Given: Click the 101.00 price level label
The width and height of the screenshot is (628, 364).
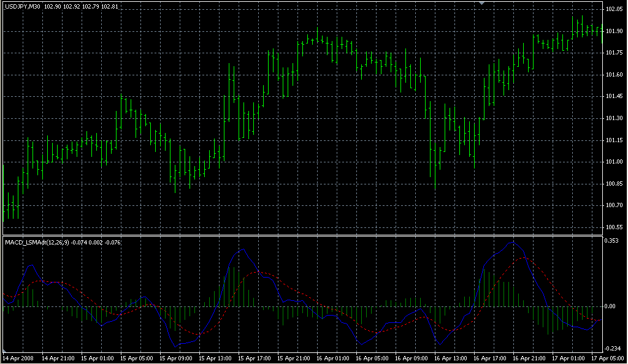Looking at the screenshot, I should [x=615, y=162].
